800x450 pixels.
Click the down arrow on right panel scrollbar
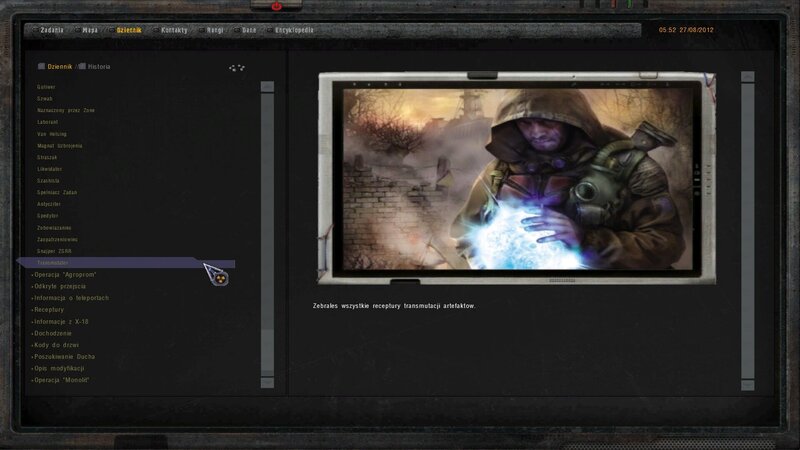pyautogui.click(x=747, y=384)
